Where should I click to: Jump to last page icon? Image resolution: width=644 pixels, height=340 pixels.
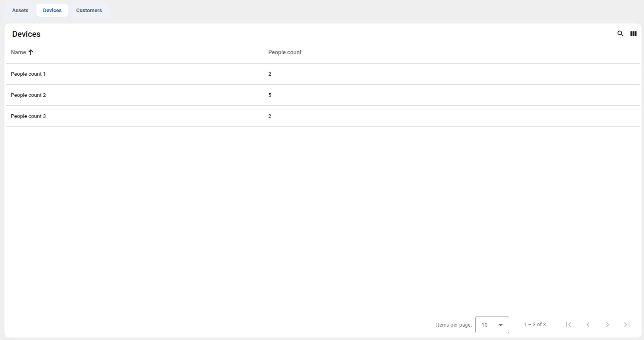[x=627, y=325]
